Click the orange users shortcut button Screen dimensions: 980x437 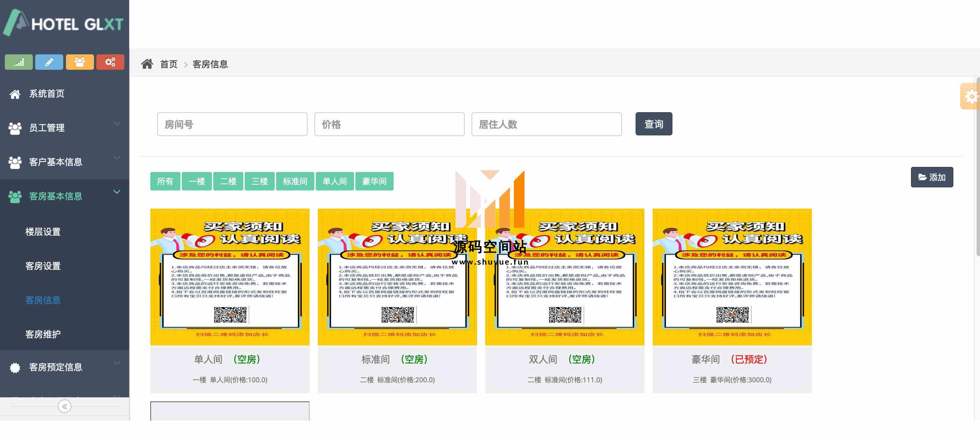pos(80,62)
